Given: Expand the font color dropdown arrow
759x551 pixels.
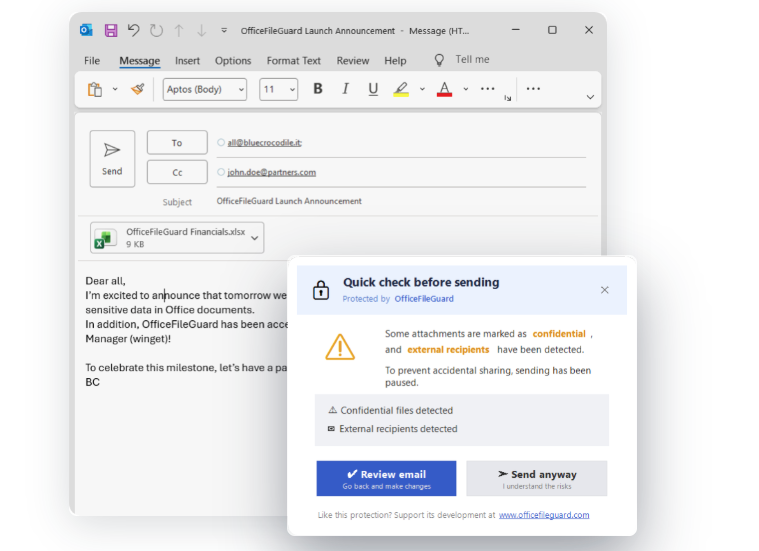Looking at the screenshot, I should click(466, 89).
